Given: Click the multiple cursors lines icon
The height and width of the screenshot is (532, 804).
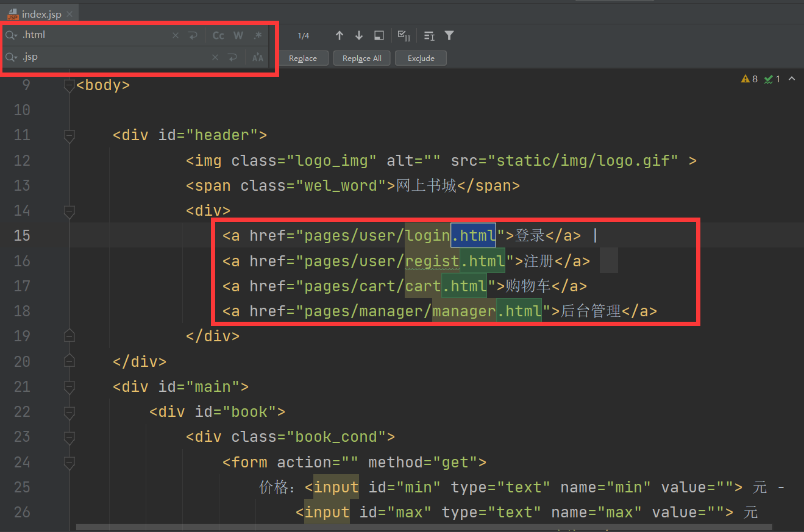Looking at the screenshot, I should (x=429, y=36).
